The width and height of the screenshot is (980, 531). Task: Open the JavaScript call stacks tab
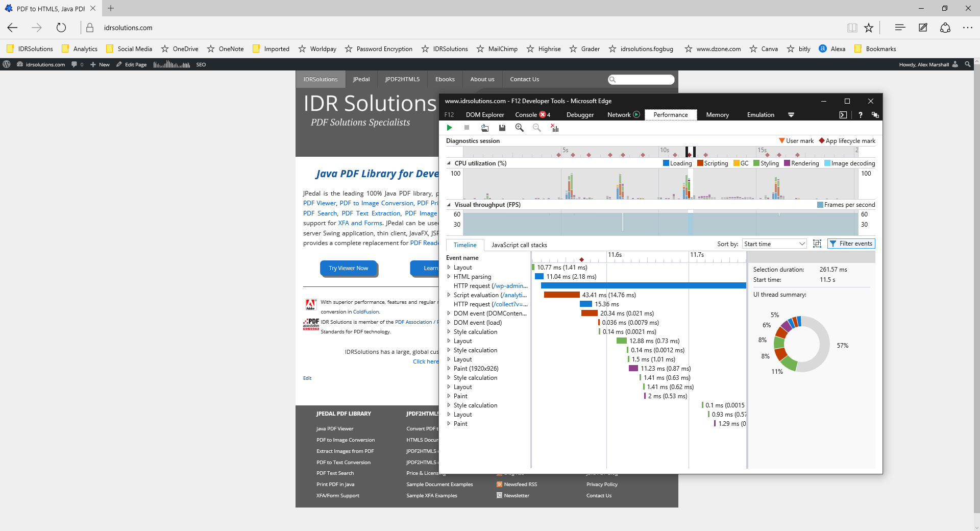[x=519, y=245]
